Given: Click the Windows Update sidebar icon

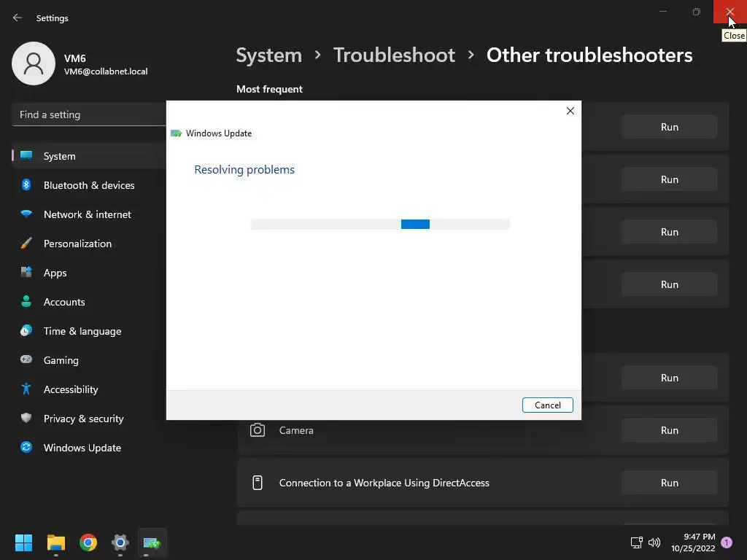Looking at the screenshot, I should (x=26, y=447).
